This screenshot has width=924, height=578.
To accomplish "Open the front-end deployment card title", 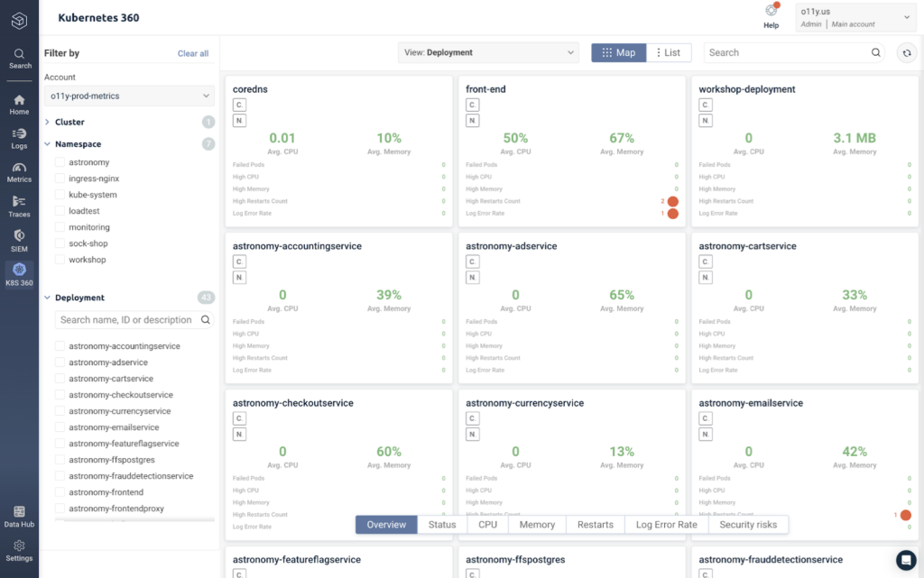I will tap(485, 89).
